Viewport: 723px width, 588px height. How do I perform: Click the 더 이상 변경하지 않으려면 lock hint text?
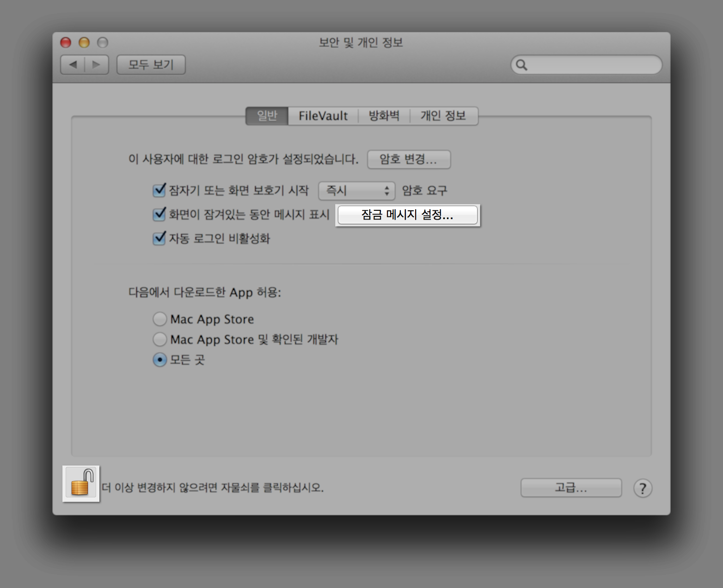213,488
